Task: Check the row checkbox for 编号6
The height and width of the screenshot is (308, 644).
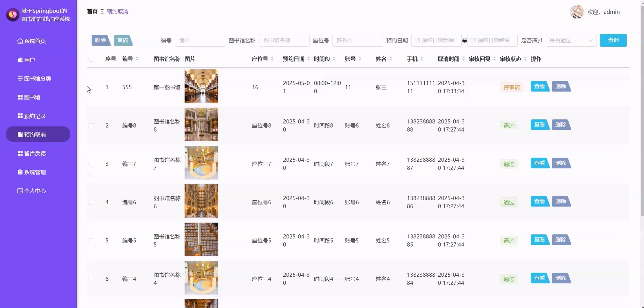Action: [x=91, y=202]
